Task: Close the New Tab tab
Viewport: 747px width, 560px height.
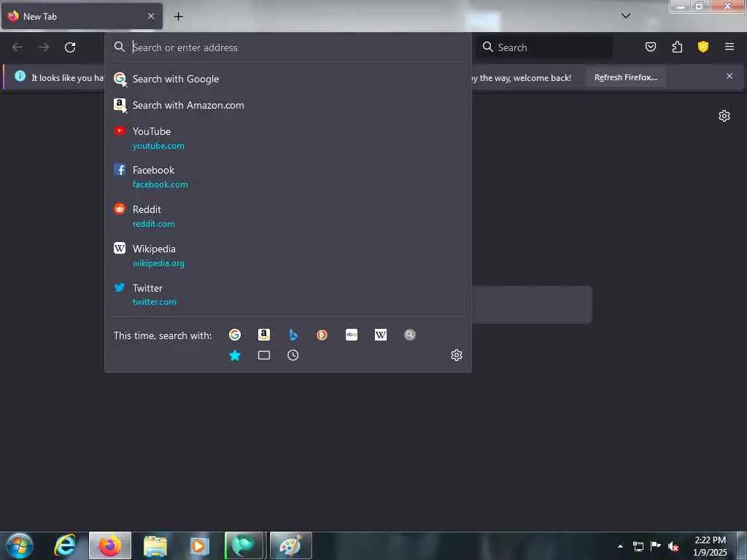Action: 151,16
